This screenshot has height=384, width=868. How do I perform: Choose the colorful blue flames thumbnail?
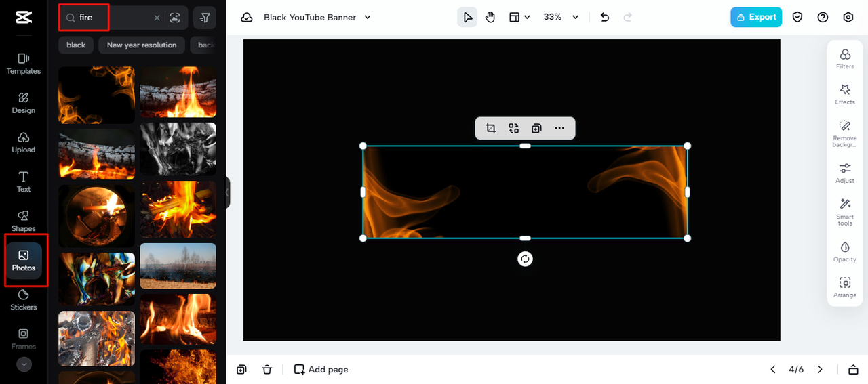[96, 279]
